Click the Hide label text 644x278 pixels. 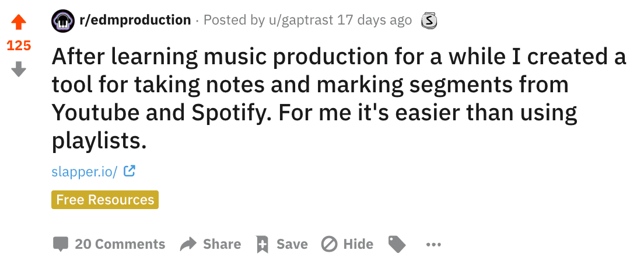358,244
